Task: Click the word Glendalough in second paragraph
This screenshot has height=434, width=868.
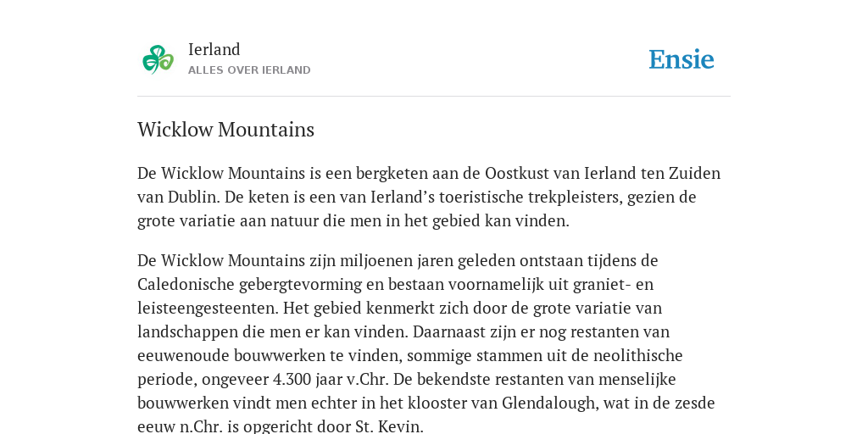Action: click(549, 403)
